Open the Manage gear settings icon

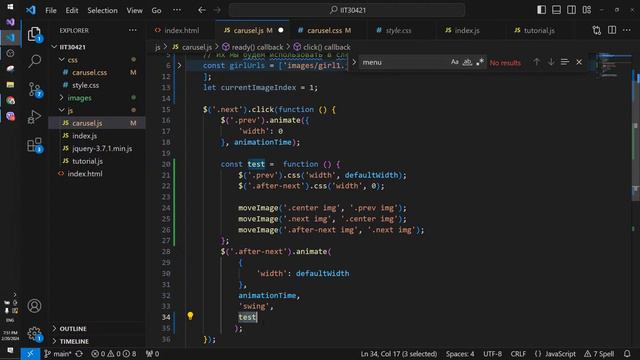click(34, 334)
